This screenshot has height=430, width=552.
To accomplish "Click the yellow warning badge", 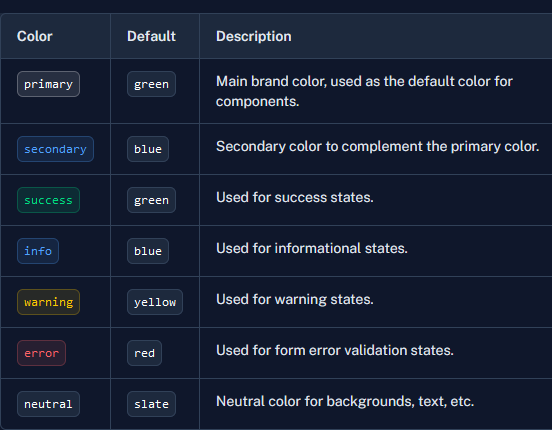I will pos(48,302).
